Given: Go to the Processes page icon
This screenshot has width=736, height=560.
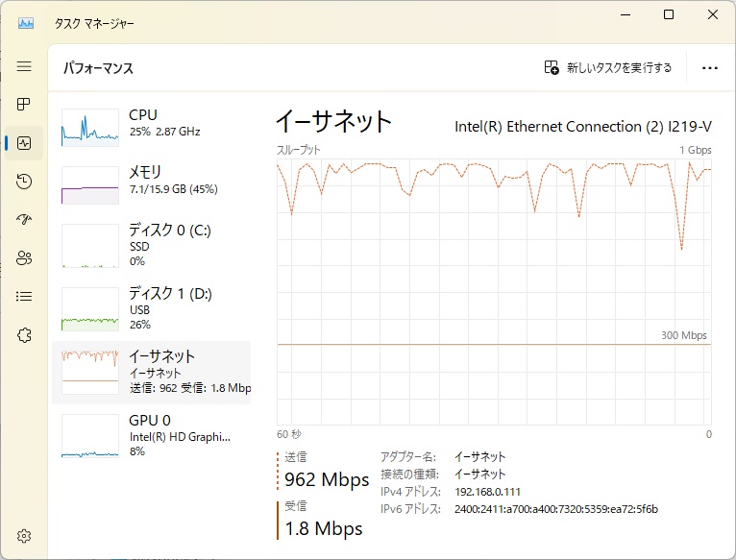Looking at the screenshot, I should click(24, 104).
